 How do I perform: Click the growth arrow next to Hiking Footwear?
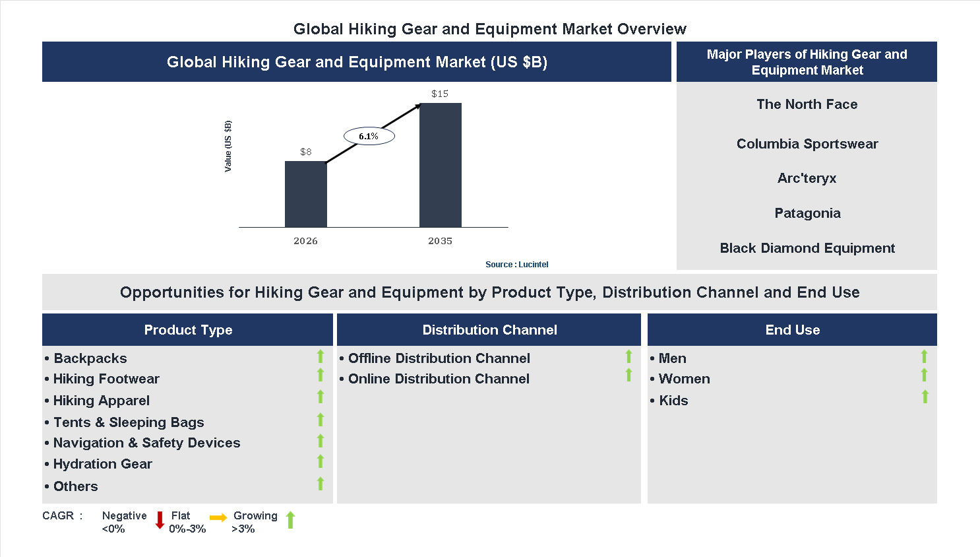click(x=321, y=377)
